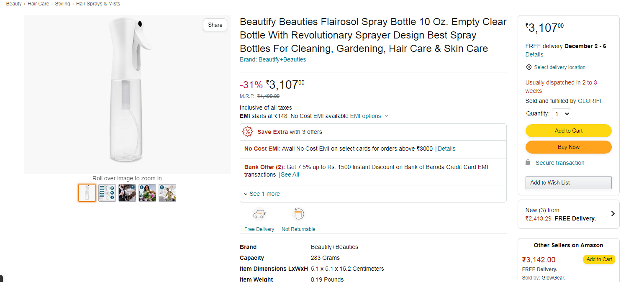Click the Add to Wish List button
The height and width of the screenshot is (282, 644).
[568, 182]
